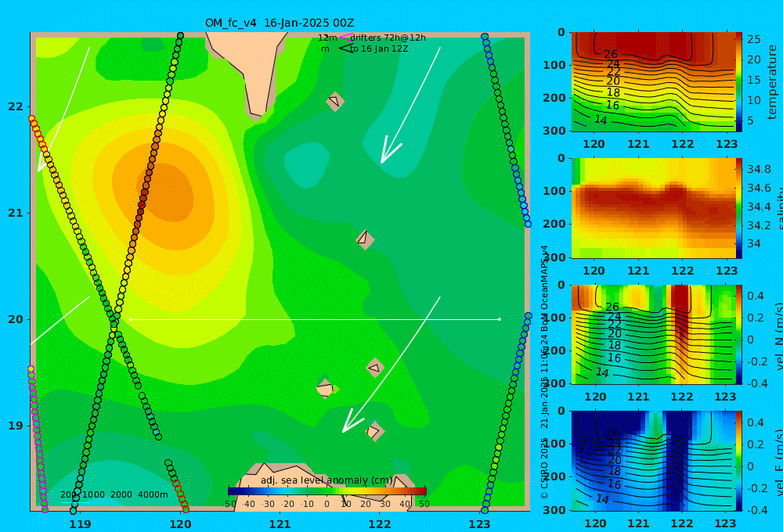Click the 25 tick on temperature colorbar

(x=754, y=39)
